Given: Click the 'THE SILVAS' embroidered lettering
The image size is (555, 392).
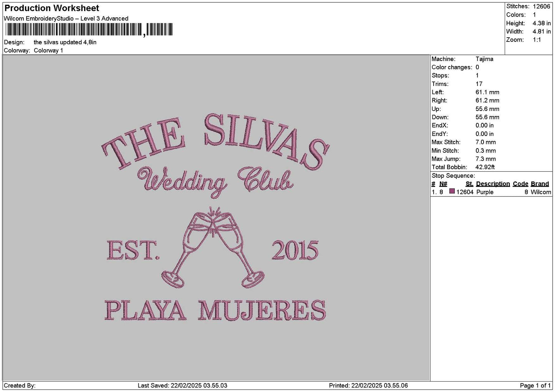Looking at the screenshot, I should point(215,141).
